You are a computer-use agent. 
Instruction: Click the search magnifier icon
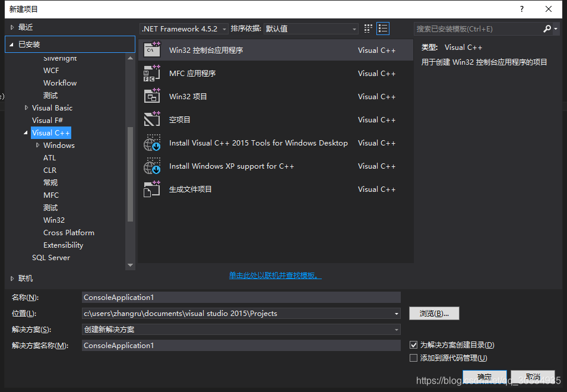547,29
